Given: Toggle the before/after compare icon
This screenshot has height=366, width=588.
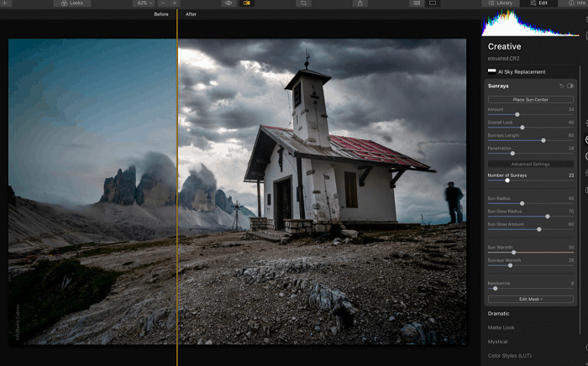Looking at the screenshot, I should [247, 3].
